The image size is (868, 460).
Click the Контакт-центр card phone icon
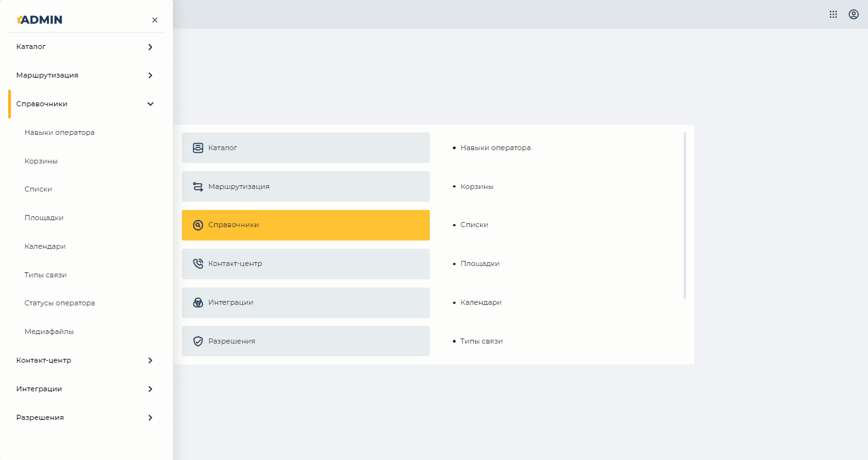coord(198,264)
